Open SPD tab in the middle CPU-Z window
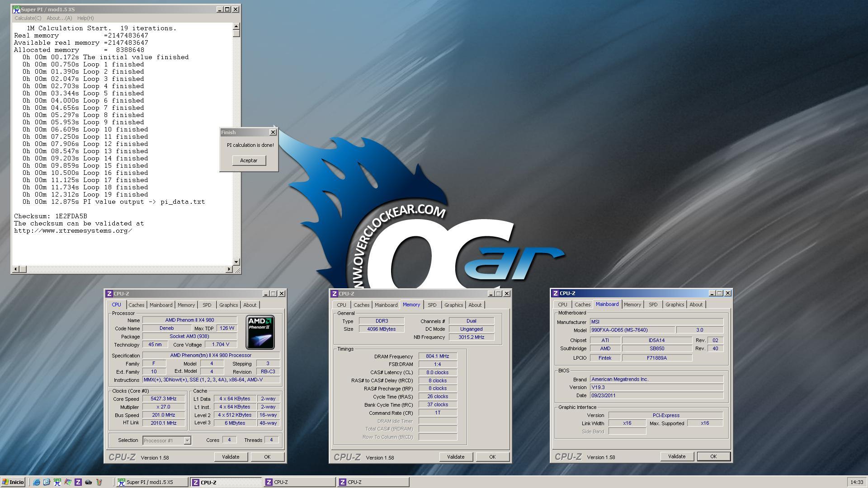 (432, 305)
